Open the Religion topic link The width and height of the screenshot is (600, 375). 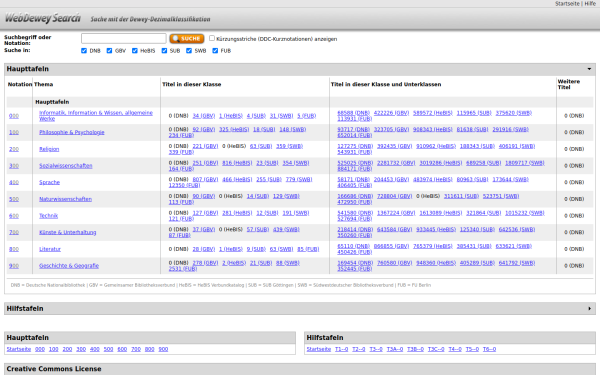tap(49, 149)
